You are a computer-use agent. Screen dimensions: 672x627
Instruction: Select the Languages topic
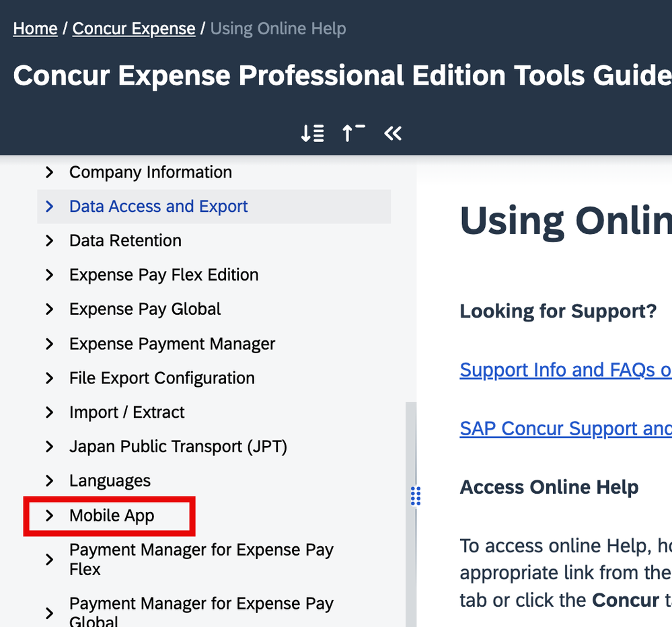tap(110, 481)
